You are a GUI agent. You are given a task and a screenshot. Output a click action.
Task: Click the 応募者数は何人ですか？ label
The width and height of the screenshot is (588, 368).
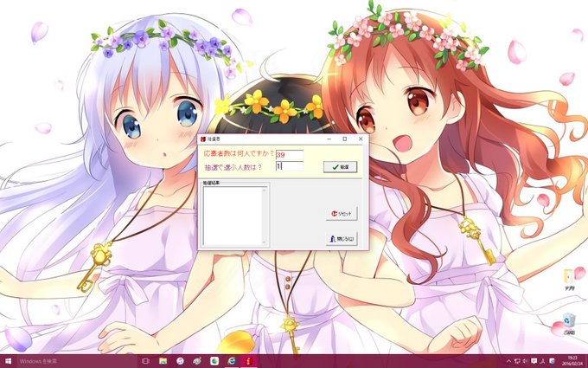click(239, 154)
